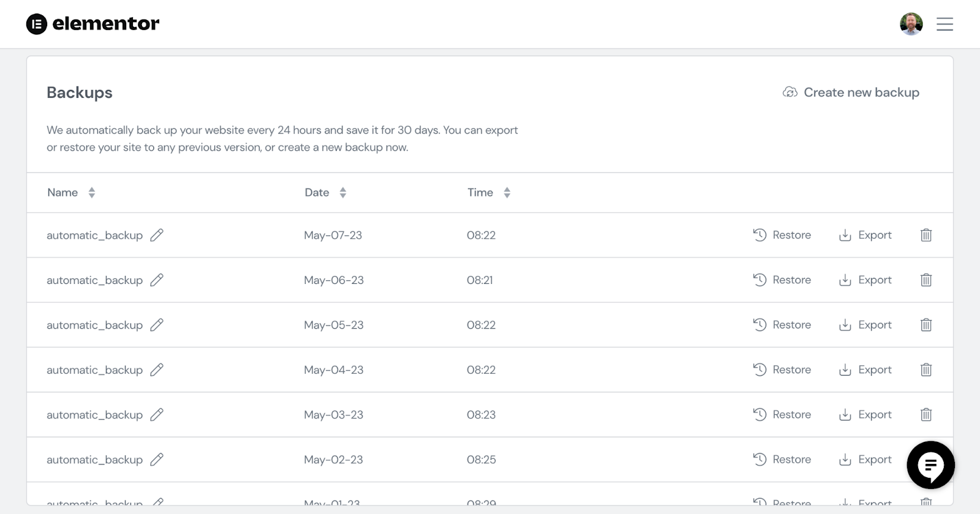Image resolution: width=980 pixels, height=514 pixels.
Task: Select the May-07-23 date cell
Action: click(333, 235)
